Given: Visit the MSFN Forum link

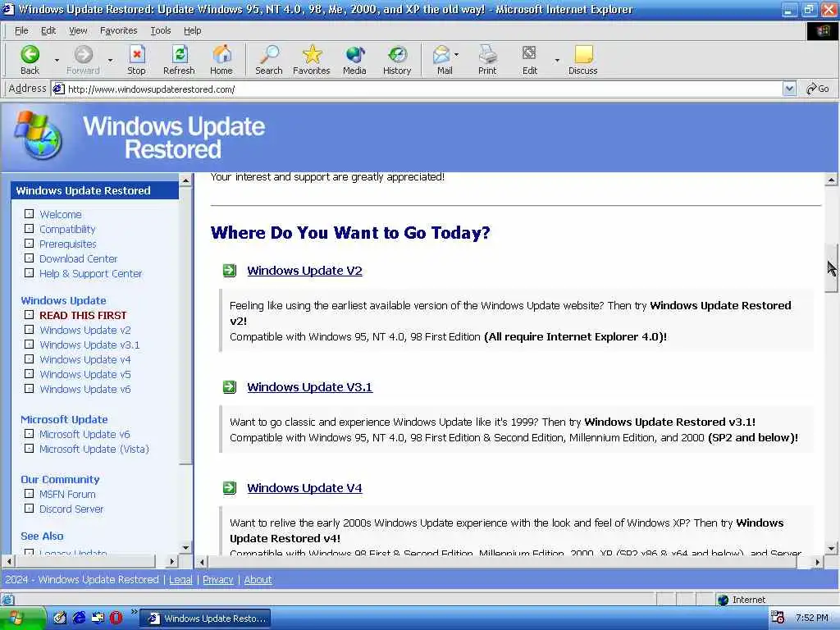Looking at the screenshot, I should pyautogui.click(x=67, y=494).
